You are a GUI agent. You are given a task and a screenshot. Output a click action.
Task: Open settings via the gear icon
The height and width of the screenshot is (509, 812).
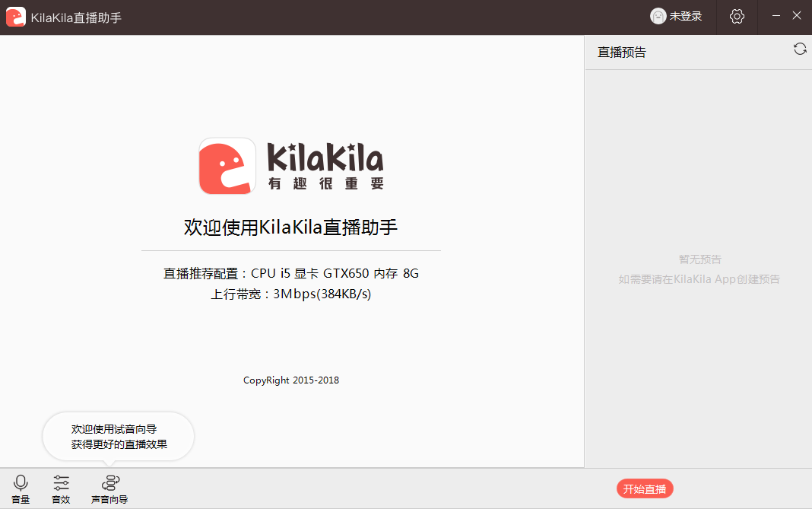737,17
